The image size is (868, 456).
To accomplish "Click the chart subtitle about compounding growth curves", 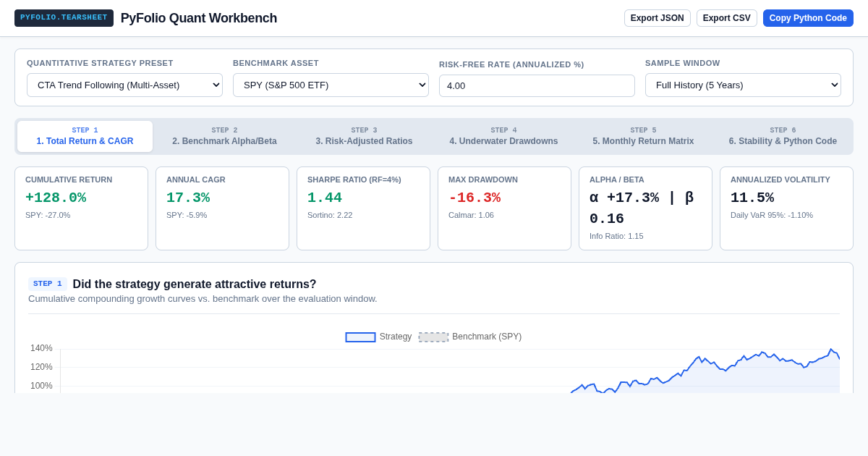I will (x=203, y=299).
